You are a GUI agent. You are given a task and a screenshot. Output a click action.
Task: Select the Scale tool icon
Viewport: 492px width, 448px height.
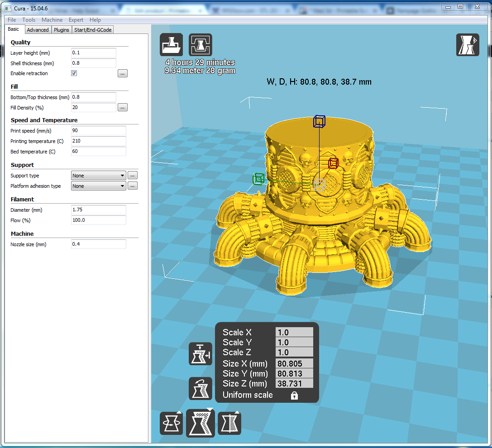(x=200, y=424)
